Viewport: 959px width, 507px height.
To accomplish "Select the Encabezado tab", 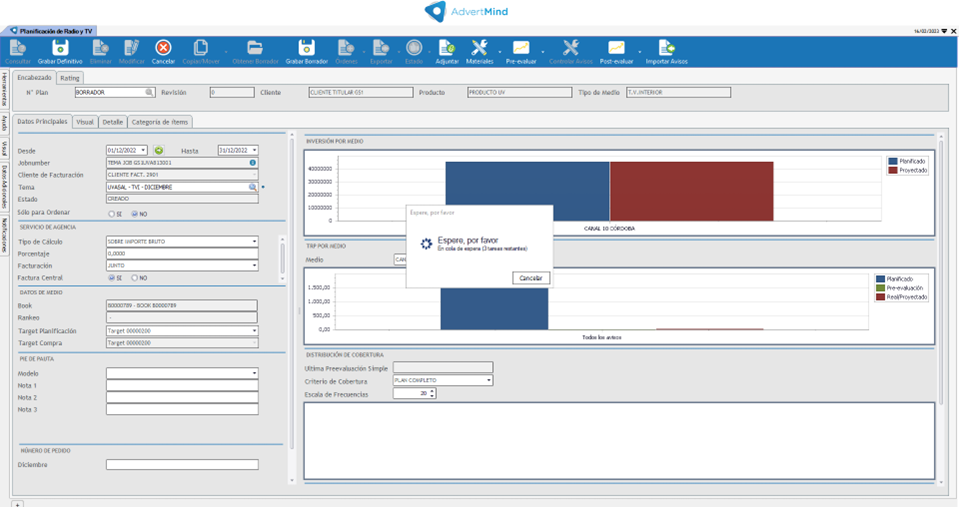I will click(34, 78).
